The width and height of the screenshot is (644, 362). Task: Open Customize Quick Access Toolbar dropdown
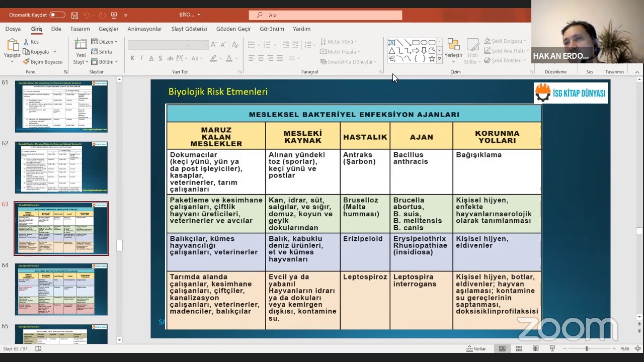(126, 16)
